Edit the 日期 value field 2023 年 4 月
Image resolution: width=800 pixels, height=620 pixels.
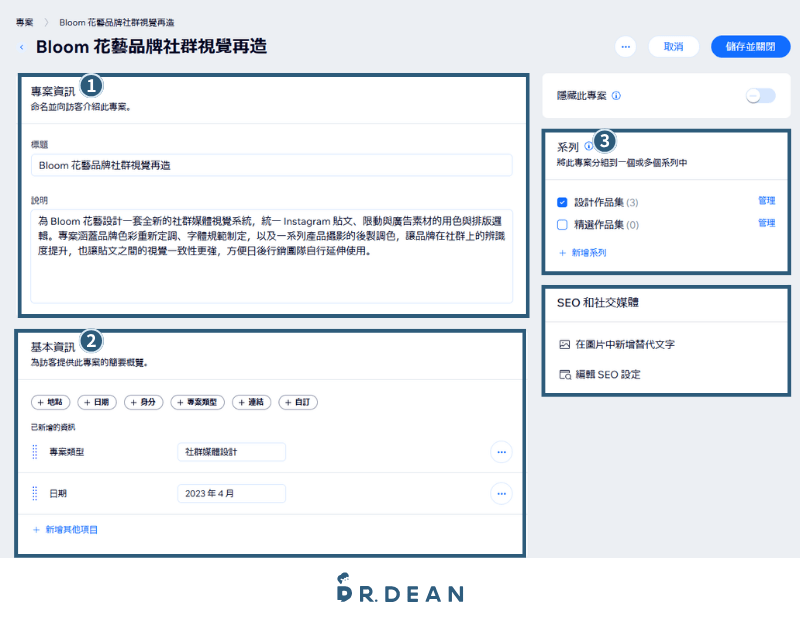232,494
